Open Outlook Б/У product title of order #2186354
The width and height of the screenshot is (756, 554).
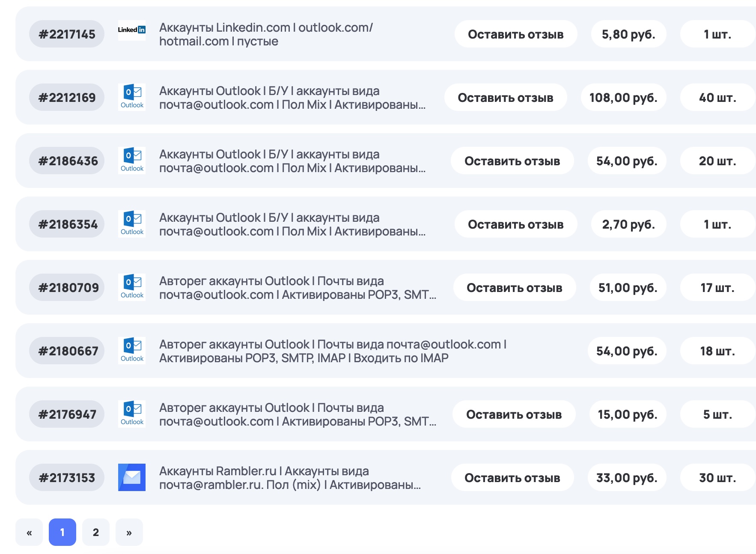pyautogui.click(x=292, y=224)
